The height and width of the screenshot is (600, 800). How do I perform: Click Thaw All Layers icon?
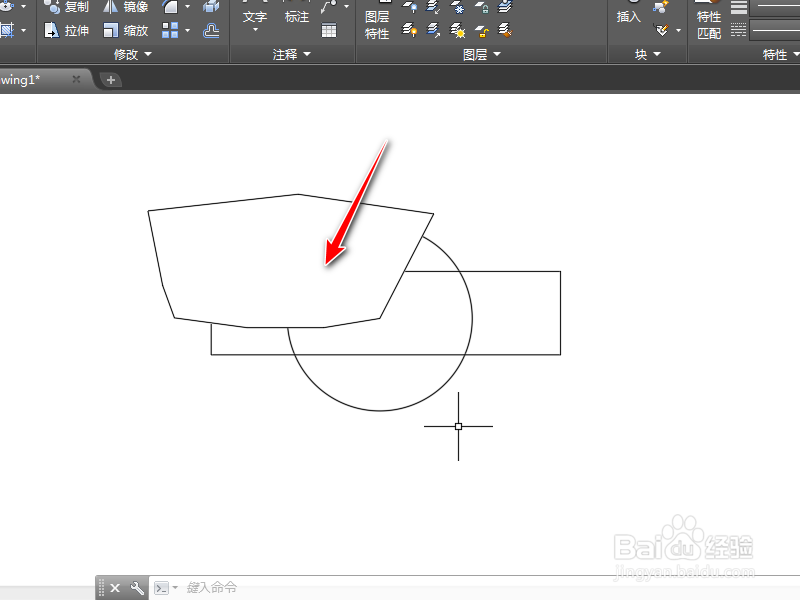click(x=458, y=31)
